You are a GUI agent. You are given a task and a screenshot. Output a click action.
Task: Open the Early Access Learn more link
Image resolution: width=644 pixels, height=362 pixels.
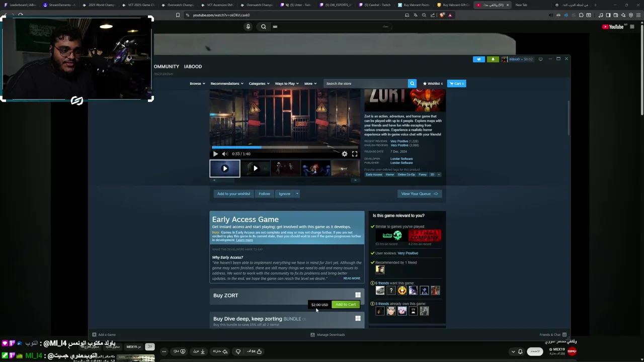point(245,240)
